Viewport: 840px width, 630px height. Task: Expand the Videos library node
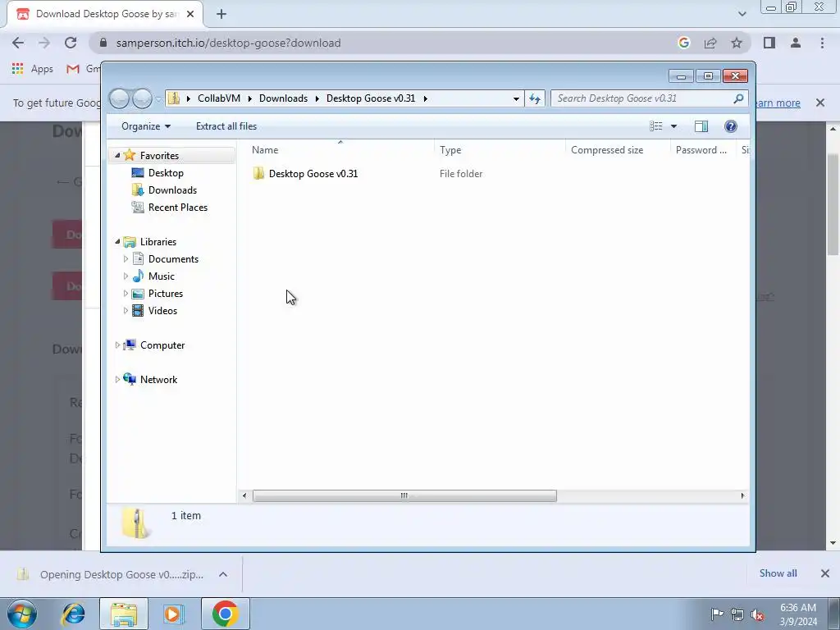(x=126, y=310)
